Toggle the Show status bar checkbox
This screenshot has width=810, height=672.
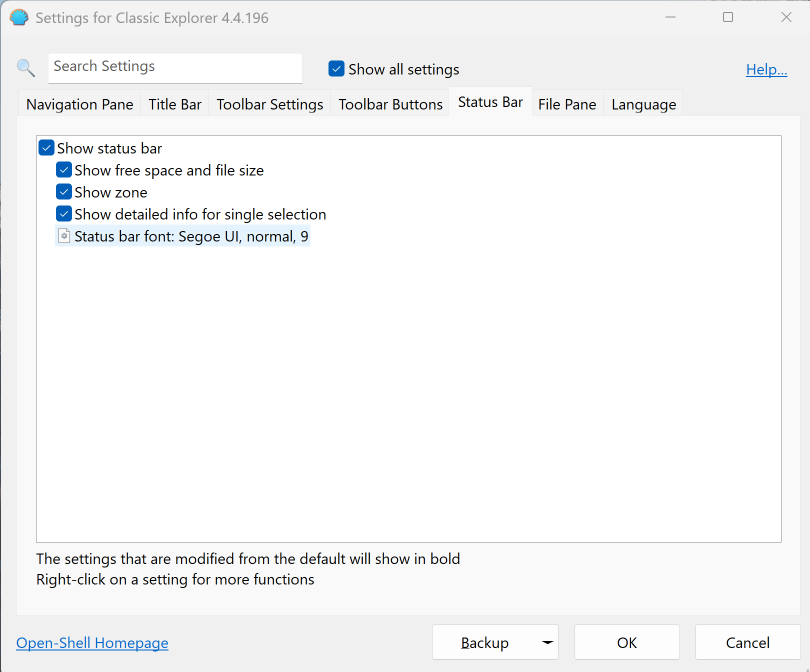46,148
